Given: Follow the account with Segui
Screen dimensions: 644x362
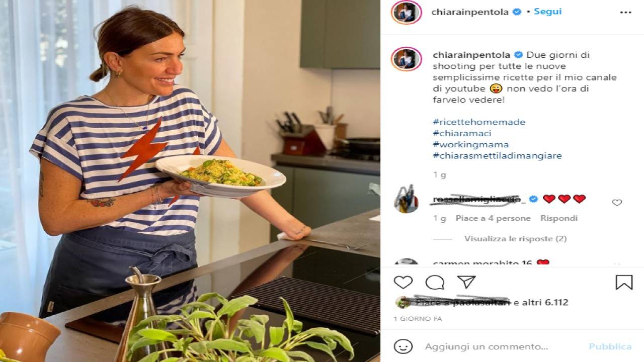Looking at the screenshot, I should pyautogui.click(x=547, y=11).
